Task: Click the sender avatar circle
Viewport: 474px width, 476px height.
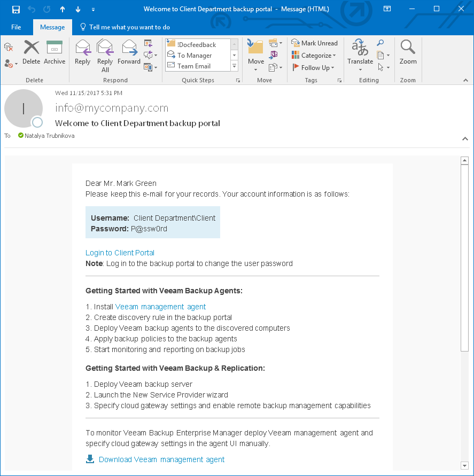Action: point(24,108)
